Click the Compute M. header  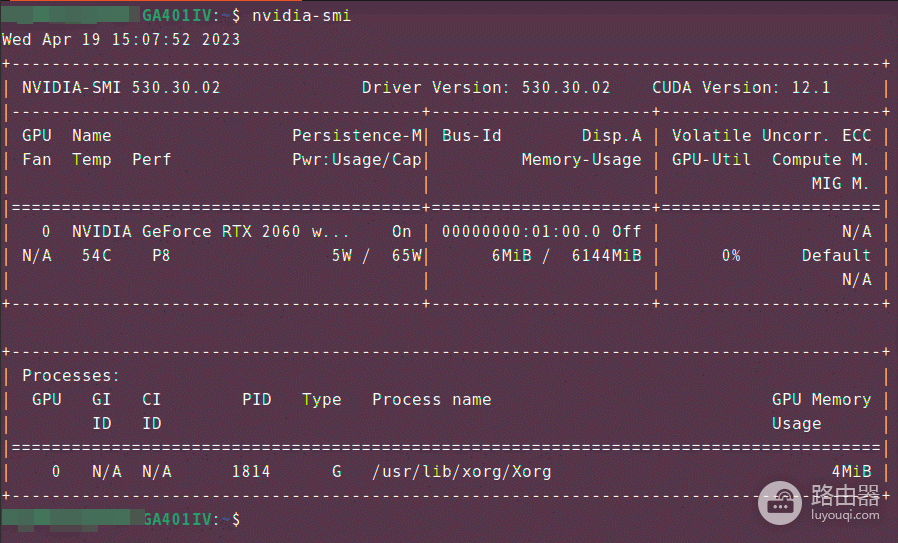[x=821, y=160]
